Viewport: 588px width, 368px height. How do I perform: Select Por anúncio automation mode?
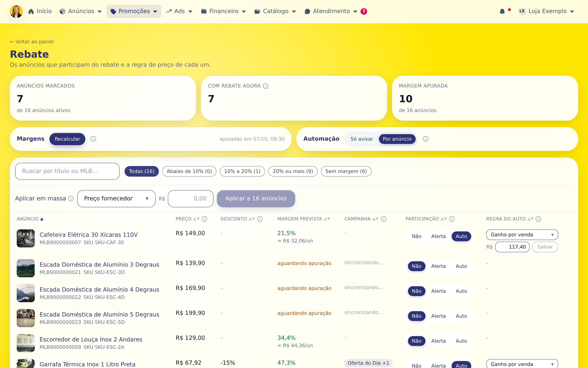[397, 139]
